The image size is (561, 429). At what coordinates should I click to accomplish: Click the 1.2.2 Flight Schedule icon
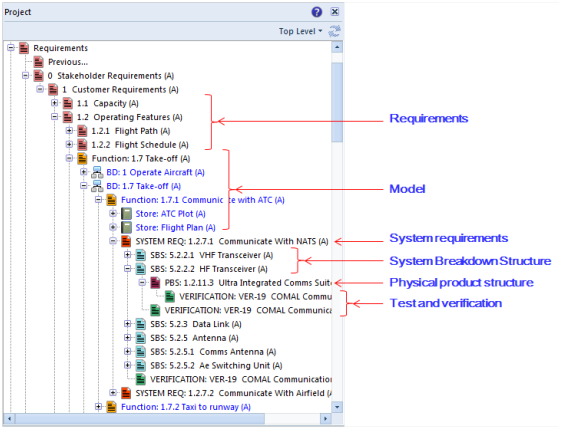pyautogui.click(x=82, y=145)
